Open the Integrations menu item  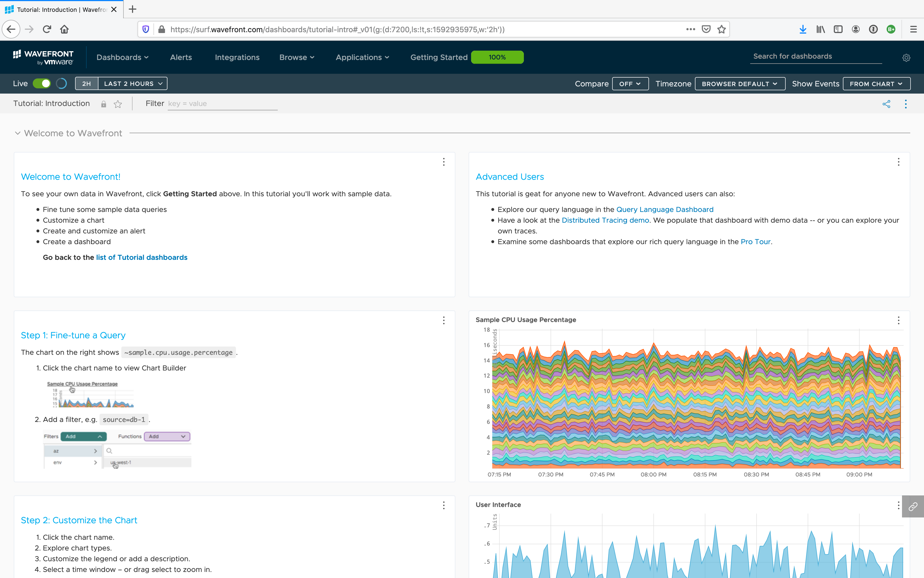(237, 57)
